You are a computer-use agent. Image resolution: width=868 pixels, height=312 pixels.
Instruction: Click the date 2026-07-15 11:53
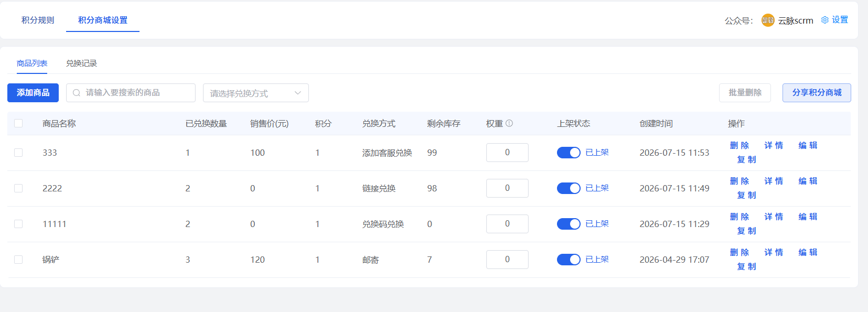[674, 153]
